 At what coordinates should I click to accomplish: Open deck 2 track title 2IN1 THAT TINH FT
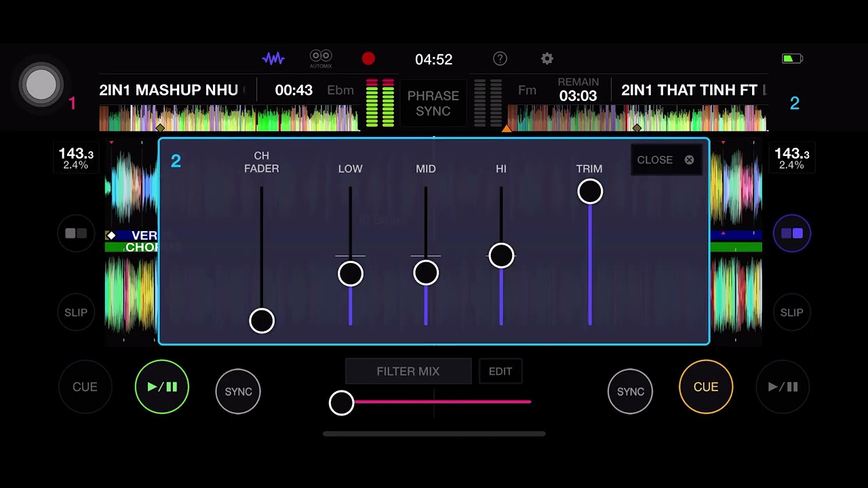689,90
